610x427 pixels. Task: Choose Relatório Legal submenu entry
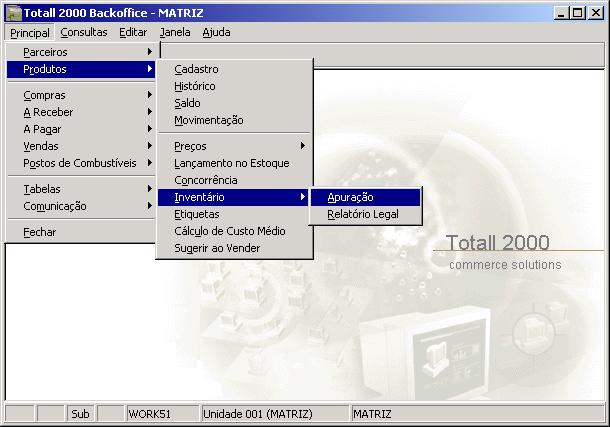362,214
